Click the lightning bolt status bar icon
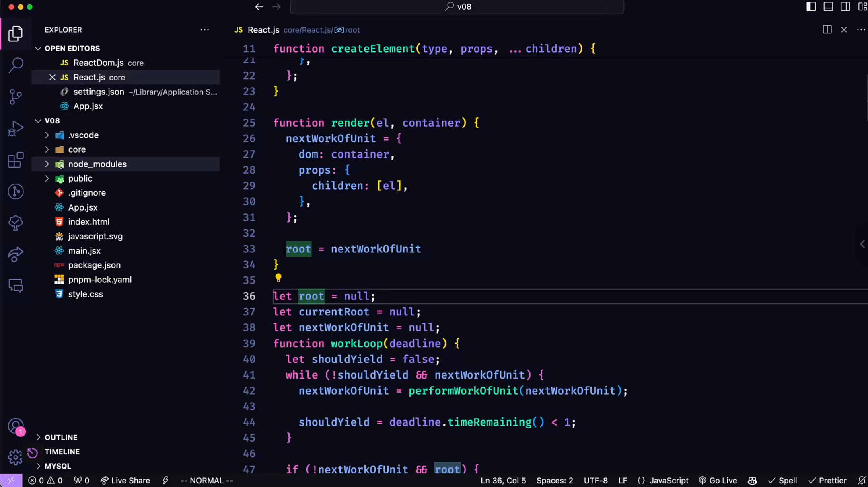868x487 pixels. click(165, 480)
